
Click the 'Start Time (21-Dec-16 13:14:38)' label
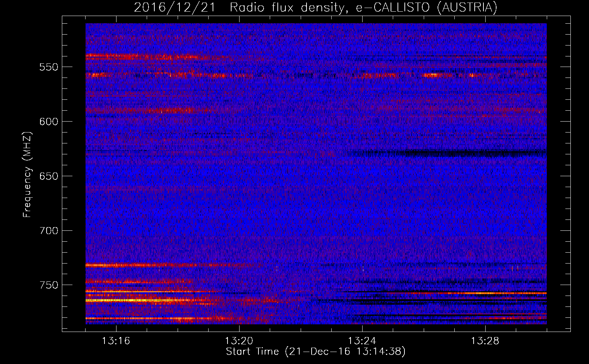coord(316,352)
